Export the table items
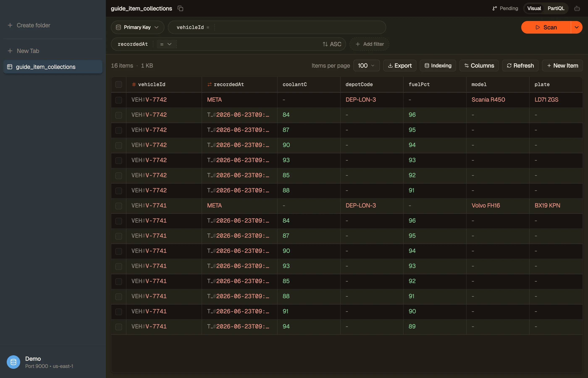 400,66
